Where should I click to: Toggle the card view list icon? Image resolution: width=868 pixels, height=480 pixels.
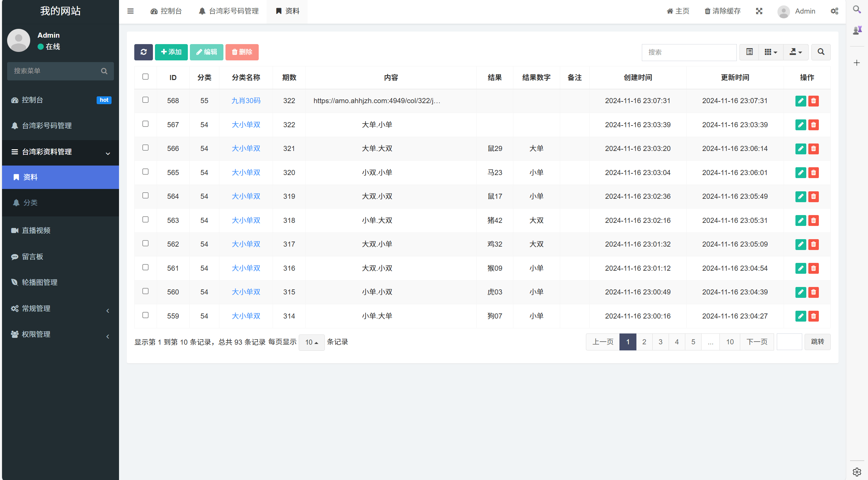(749, 52)
